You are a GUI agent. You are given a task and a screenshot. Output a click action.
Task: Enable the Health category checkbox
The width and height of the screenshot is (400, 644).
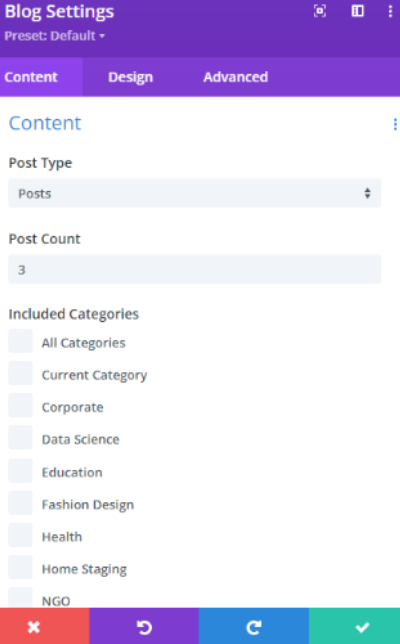21,535
